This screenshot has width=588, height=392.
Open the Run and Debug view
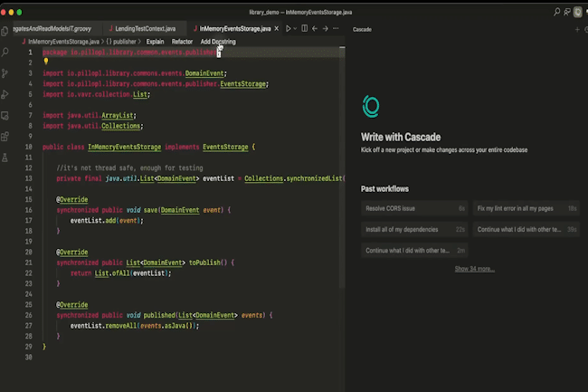click(x=5, y=94)
